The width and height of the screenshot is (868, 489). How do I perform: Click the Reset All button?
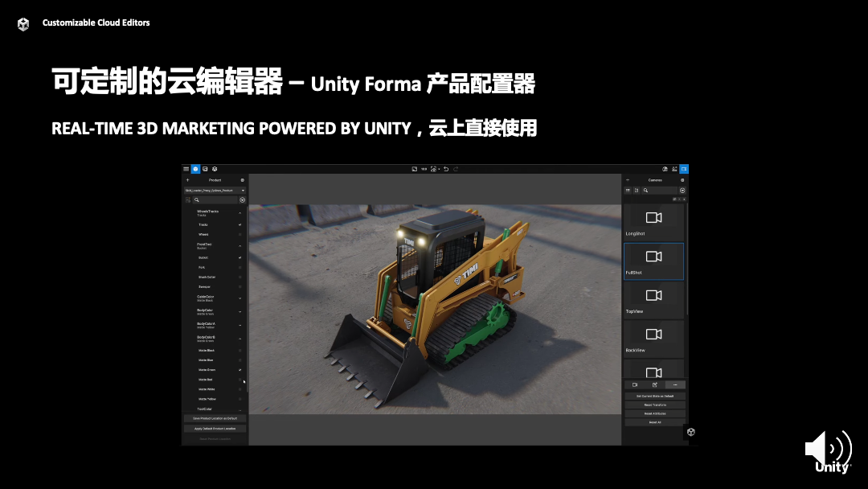[x=655, y=422]
